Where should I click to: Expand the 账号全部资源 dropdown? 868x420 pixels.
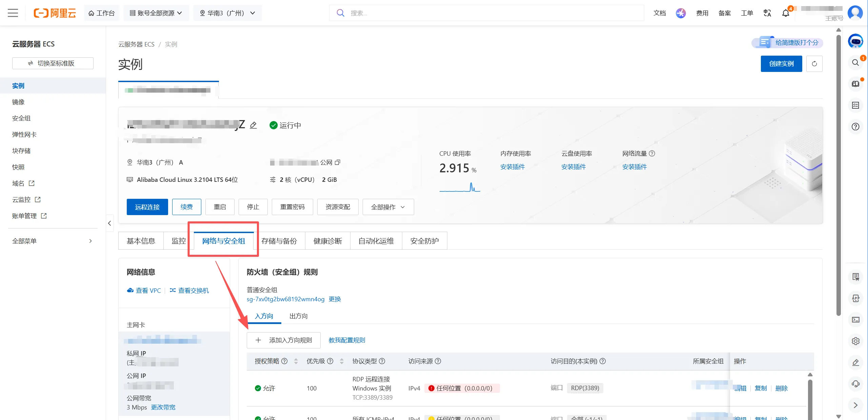coord(156,13)
